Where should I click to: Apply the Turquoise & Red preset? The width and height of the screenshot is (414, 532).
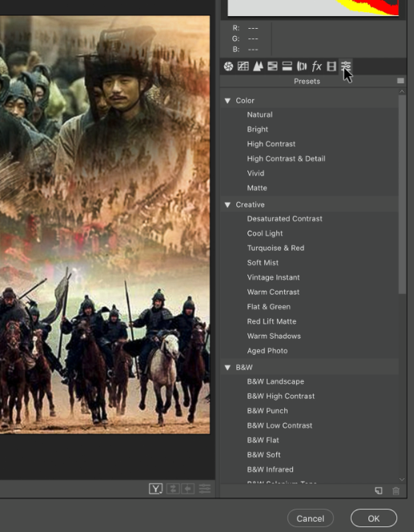275,248
